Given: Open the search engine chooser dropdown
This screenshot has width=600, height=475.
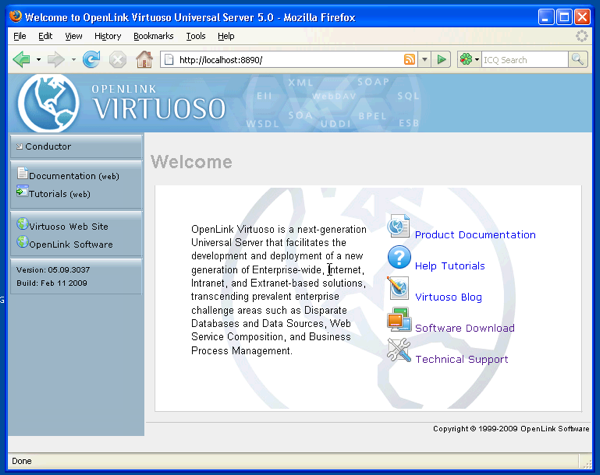Looking at the screenshot, I should (477, 60).
